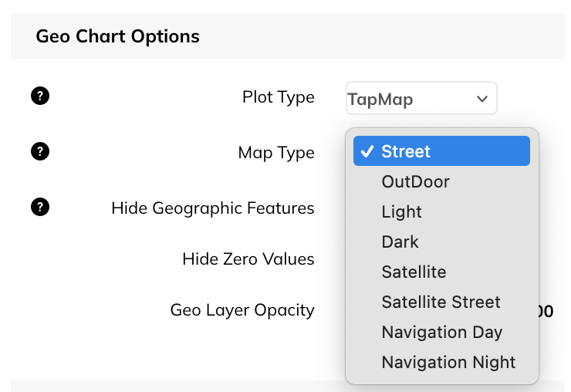
Task: Click the Hide Zero Values label
Action: click(248, 259)
